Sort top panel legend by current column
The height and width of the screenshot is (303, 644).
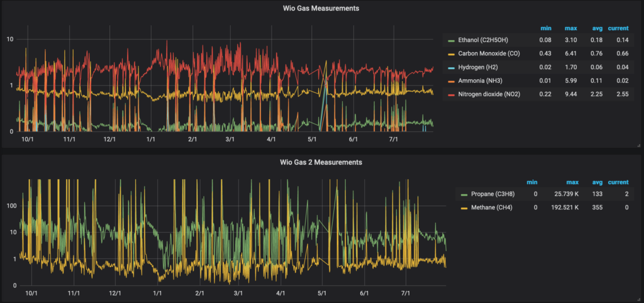618,28
